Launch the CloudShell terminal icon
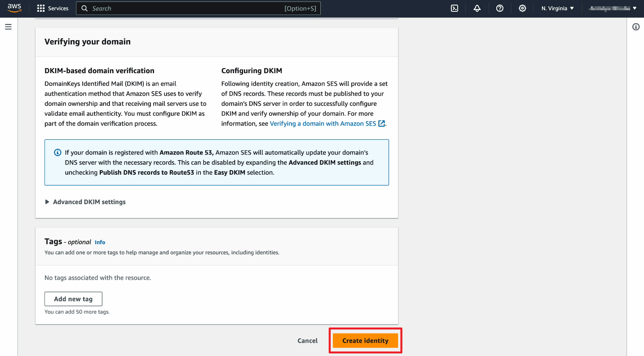The height and width of the screenshot is (356, 644). click(454, 8)
